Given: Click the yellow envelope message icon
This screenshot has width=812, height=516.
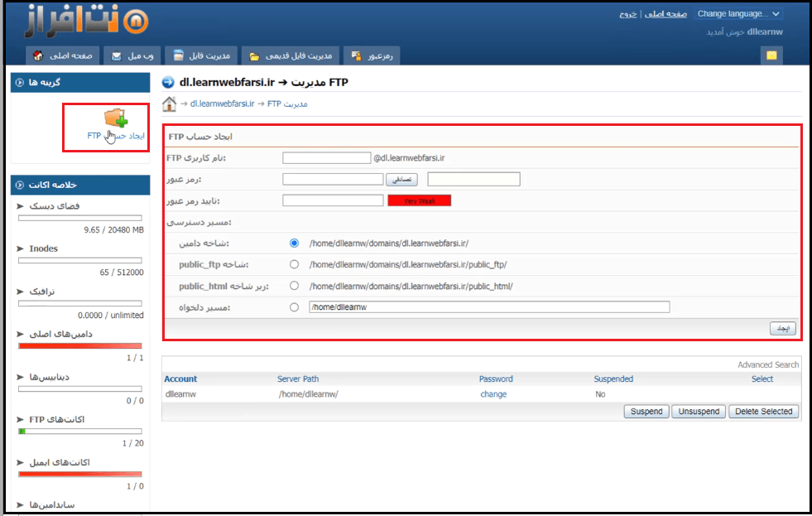Looking at the screenshot, I should [771, 55].
